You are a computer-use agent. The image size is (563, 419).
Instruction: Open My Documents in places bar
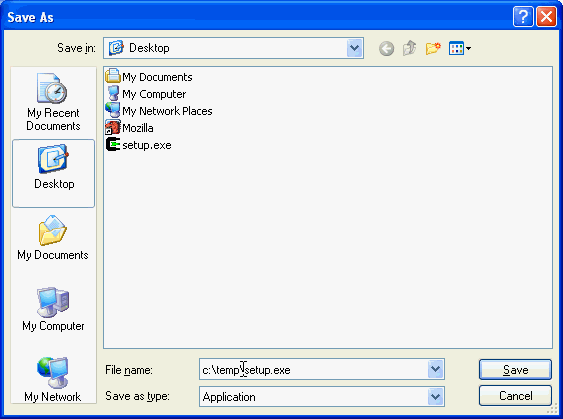tap(53, 238)
